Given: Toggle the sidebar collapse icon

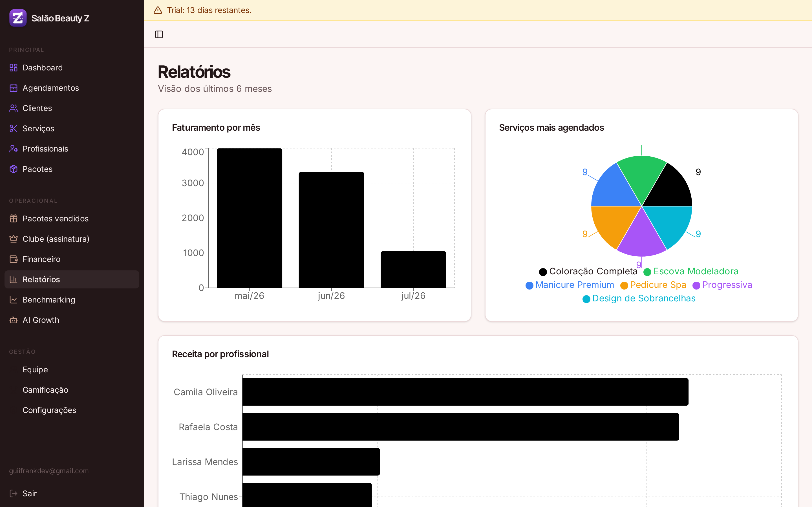Looking at the screenshot, I should [159, 34].
